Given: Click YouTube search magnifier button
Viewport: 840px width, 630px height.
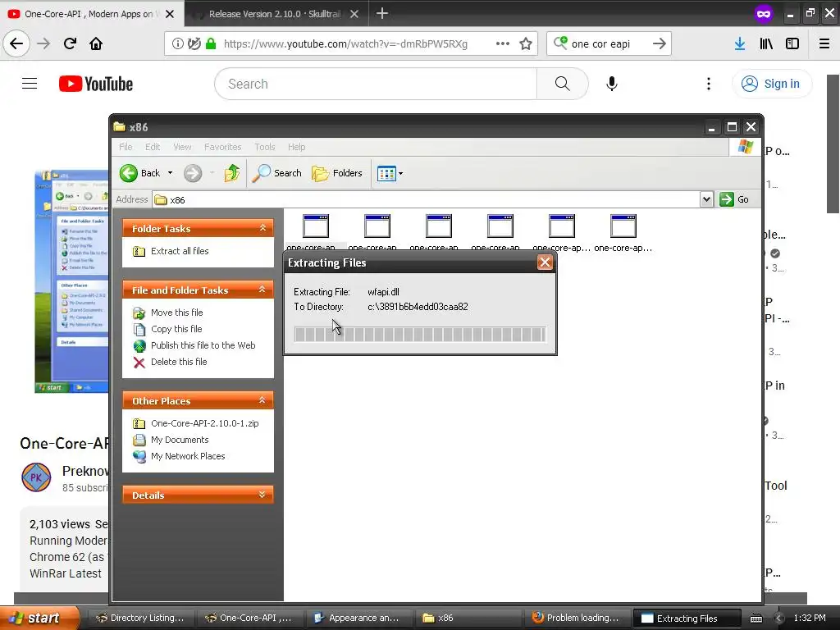Looking at the screenshot, I should tap(562, 84).
